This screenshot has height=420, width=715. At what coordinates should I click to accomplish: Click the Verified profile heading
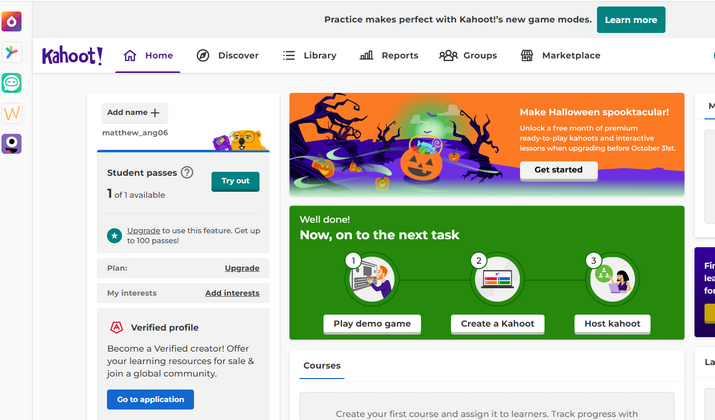click(x=165, y=327)
